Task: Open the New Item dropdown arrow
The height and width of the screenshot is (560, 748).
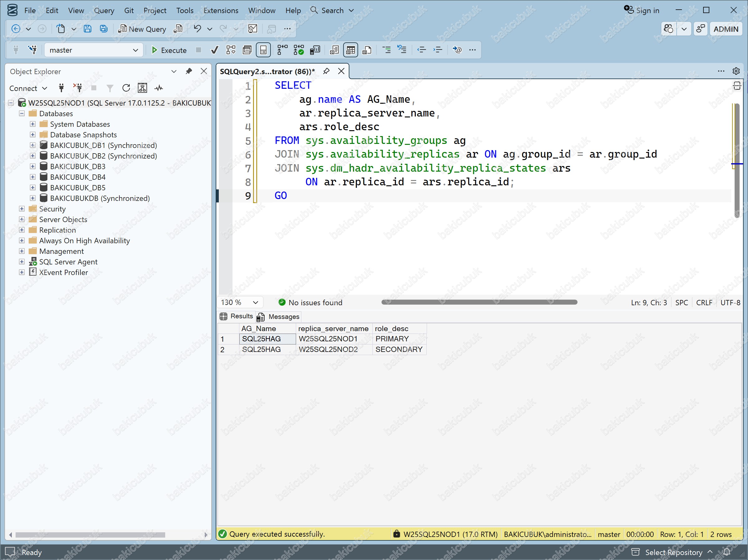Action: (x=74, y=29)
